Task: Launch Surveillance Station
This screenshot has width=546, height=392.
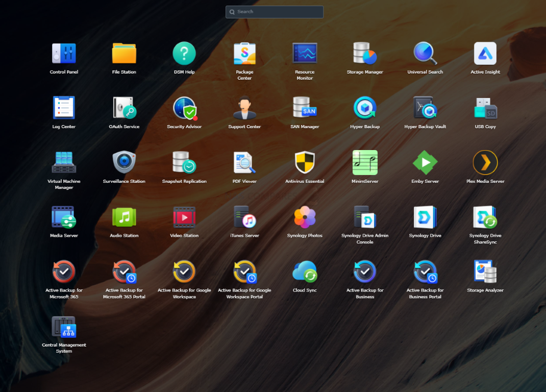Action: tap(124, 162)
